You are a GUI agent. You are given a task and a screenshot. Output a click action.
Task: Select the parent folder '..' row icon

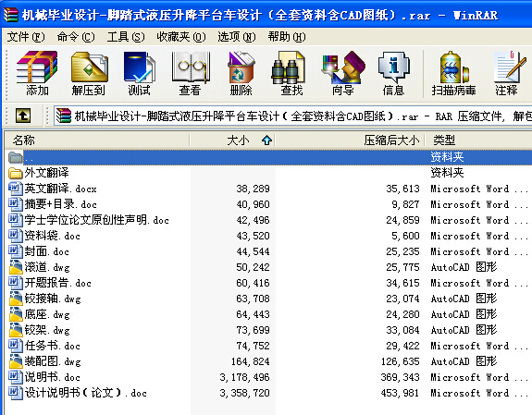16,157
